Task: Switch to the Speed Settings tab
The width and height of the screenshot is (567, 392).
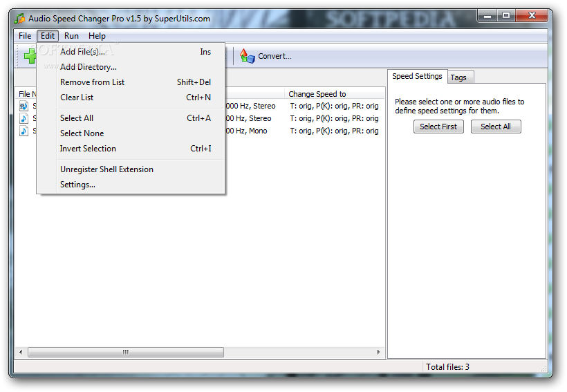Action: [x=417, y=76]
